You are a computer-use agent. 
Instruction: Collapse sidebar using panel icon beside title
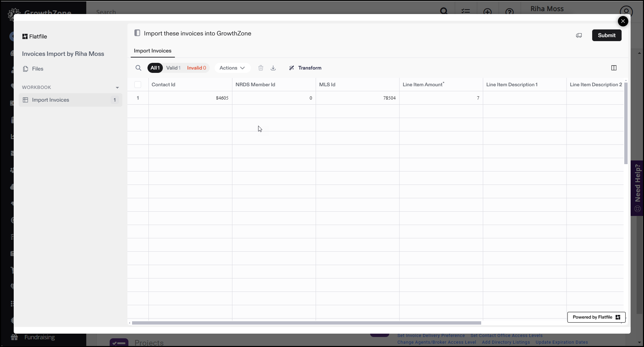click(137, 33)
